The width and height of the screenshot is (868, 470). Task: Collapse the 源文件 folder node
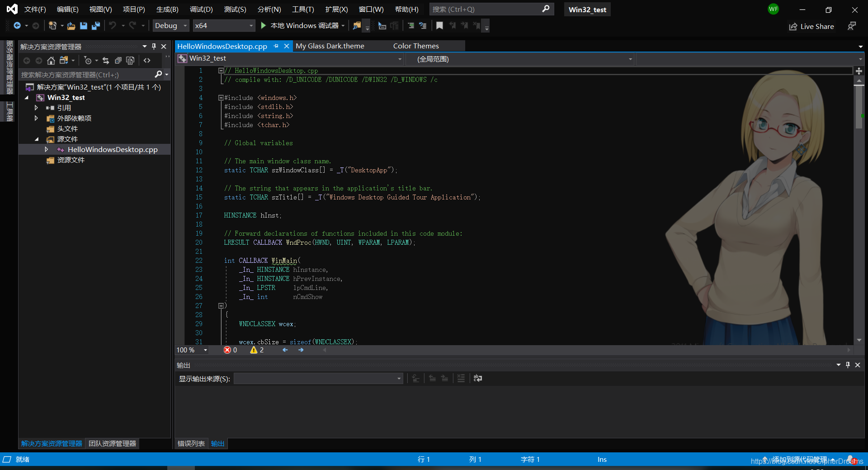point(37,139)
